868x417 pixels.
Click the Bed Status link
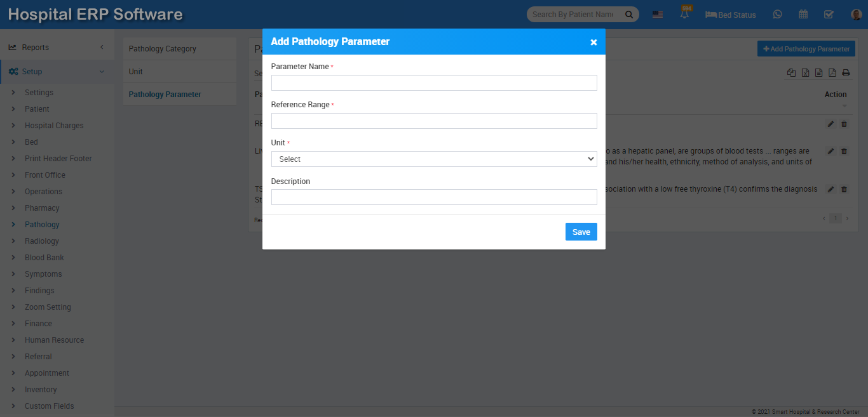(x=731, y=15)
